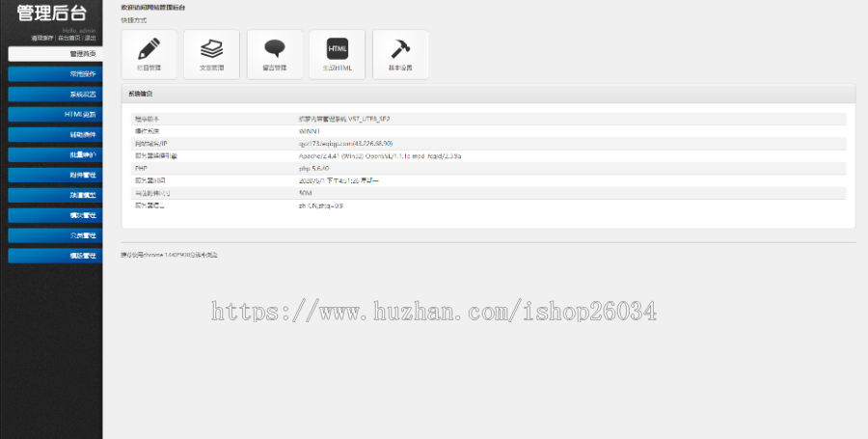Screen dimensions: 868x439
Task: Click the 退出 logout link
Action: click(91, 39)
